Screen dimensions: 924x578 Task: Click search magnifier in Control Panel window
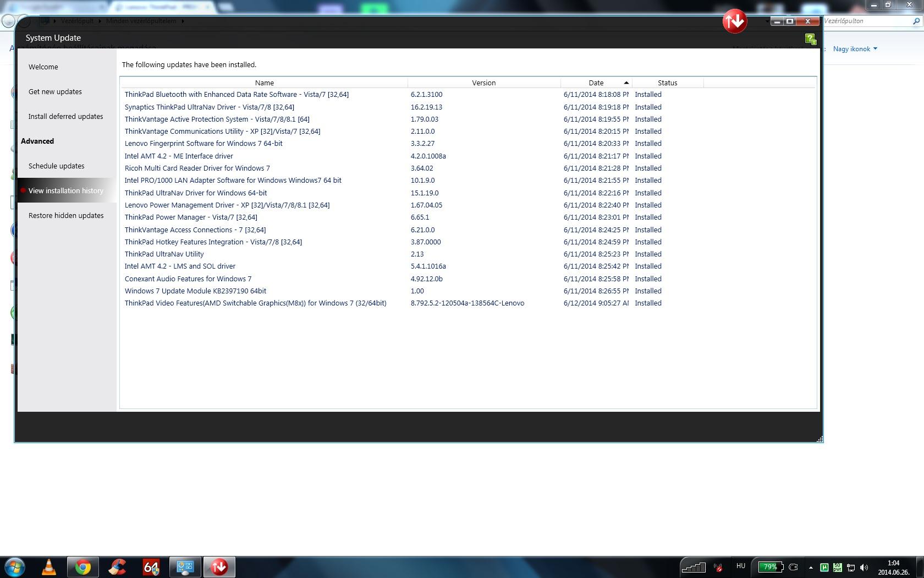click(x=916, y=21)
